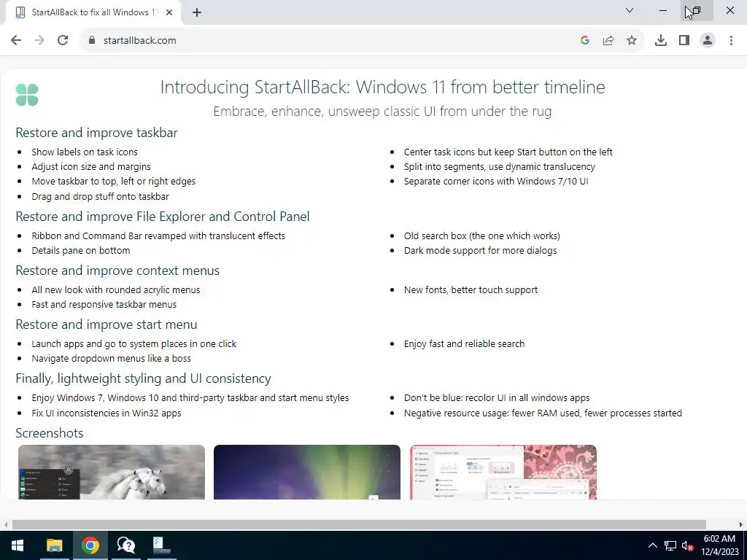This screenshot has width=747, height=560.
Task: Click 'Restore and improve File Explorer' heading
Action: coord(163,217)
